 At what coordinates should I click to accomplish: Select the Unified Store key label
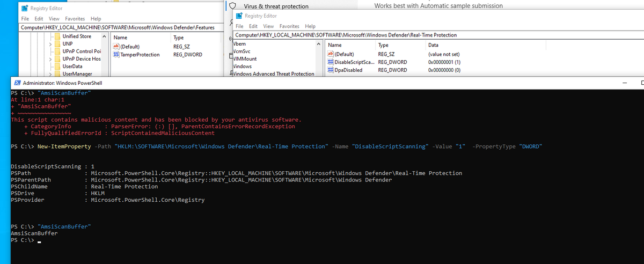pyautogui.click(x=77, y=36)
